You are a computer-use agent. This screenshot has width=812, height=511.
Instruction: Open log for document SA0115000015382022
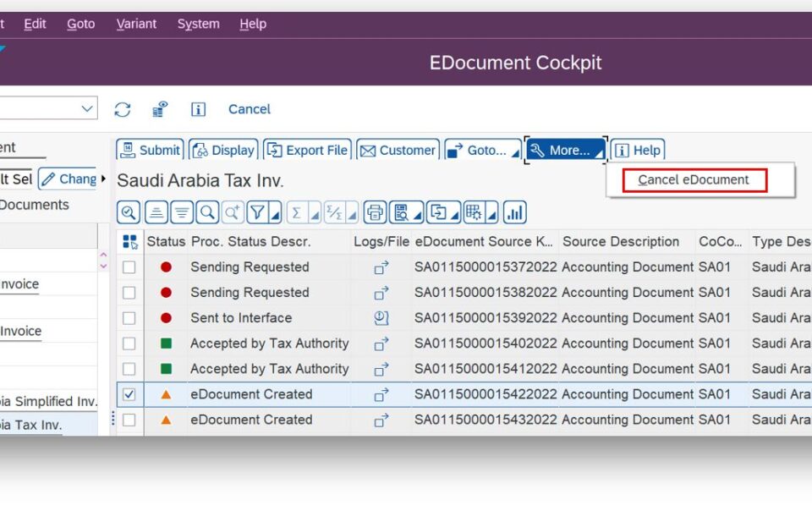coord(381,293)
